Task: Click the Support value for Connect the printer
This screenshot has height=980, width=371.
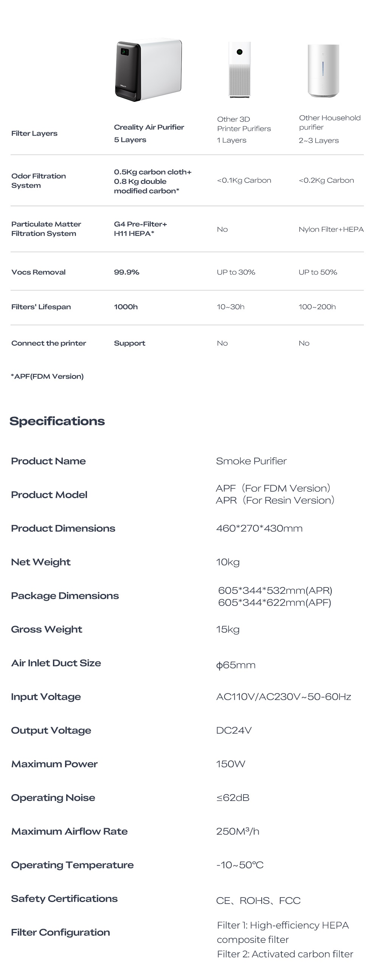Action: (129, 343)
